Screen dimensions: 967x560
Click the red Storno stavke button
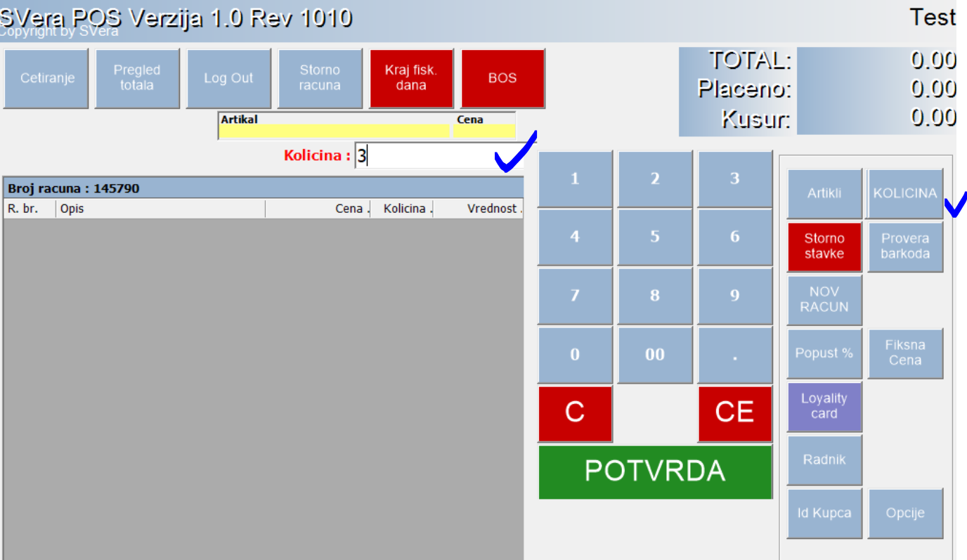click(x=824, y=247)
